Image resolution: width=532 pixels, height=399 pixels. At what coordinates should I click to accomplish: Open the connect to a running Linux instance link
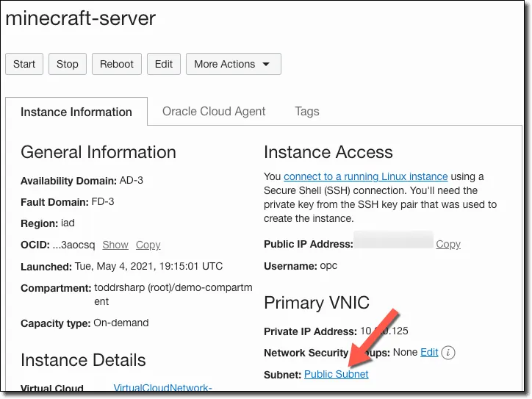[366, 176]
